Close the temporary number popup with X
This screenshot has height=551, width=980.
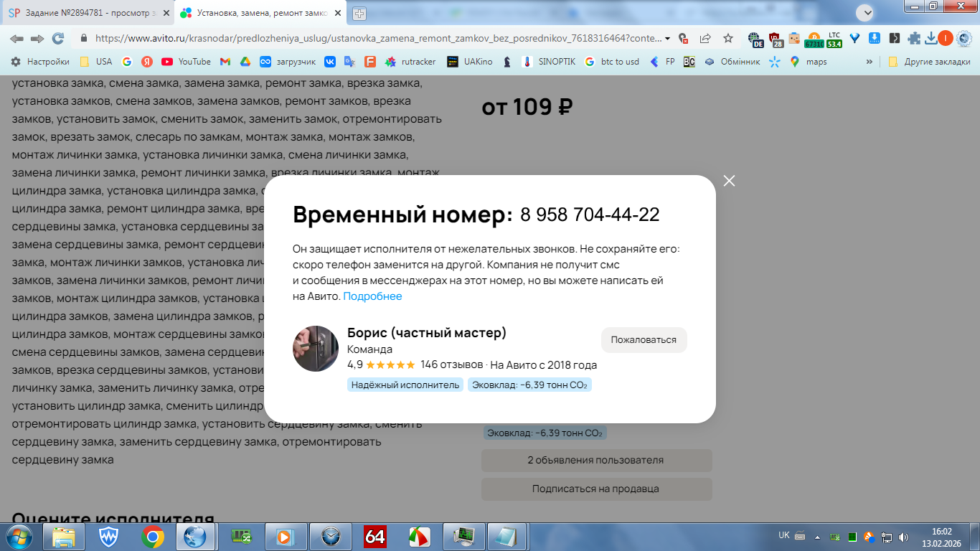[730, 181]
